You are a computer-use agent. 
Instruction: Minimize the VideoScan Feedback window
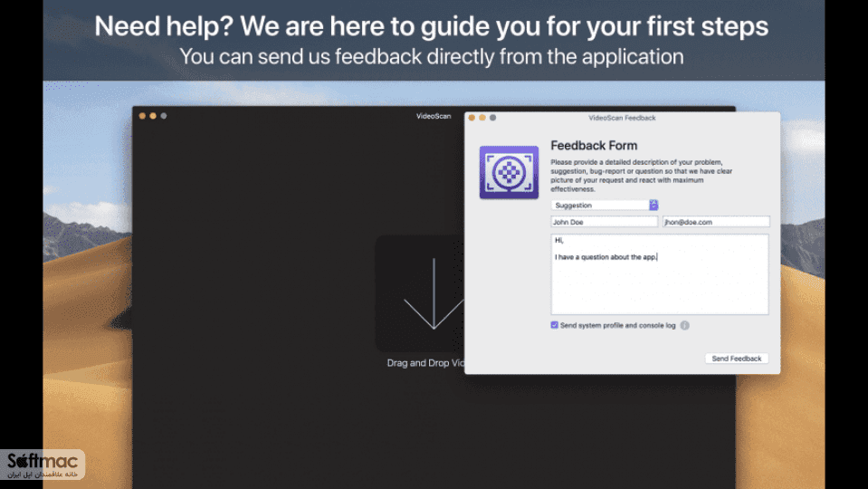482,118
